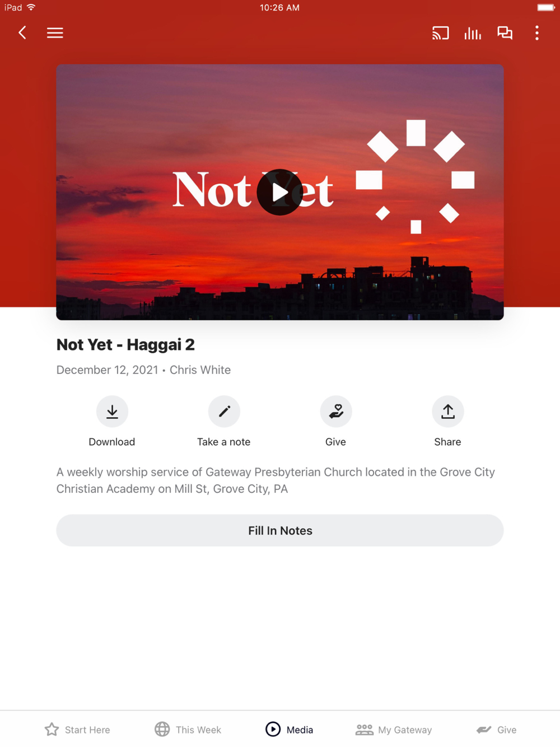This screenshot has width=560, height=747.
Task: Click the Fill In Notes button
Action: click(x=280, y=530)
